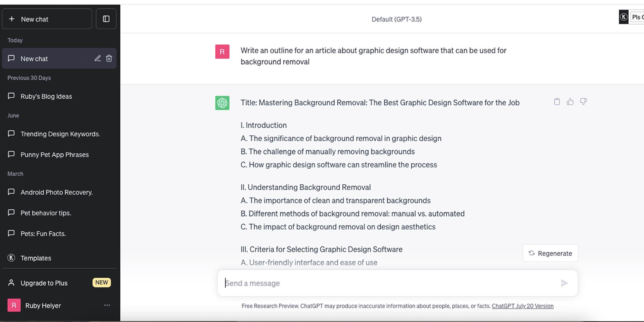The image size is (644, 322).
Task: Start a New chat from top button
Action: click(x=47, y=19)
